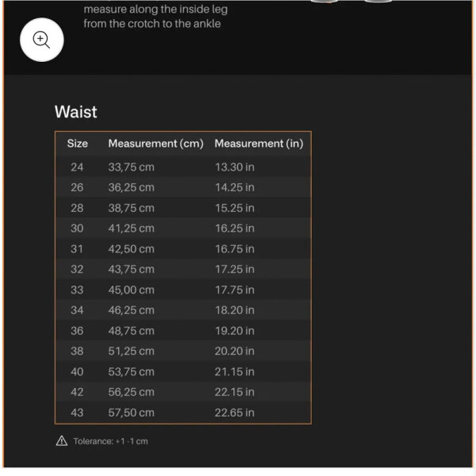Select size 30 row label
This screenshot has height=476, width=476.
[77, 228]
